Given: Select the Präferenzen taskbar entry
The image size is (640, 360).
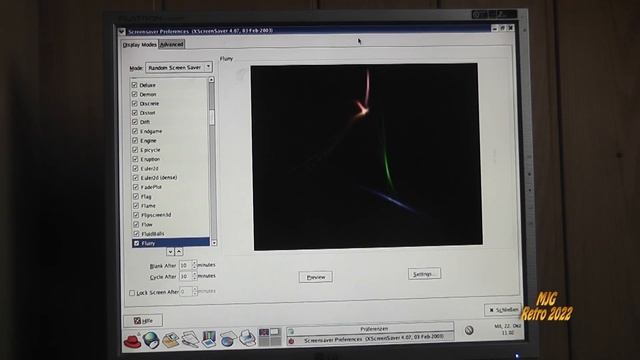Looking at the screenshot, I should click(370, 329).
